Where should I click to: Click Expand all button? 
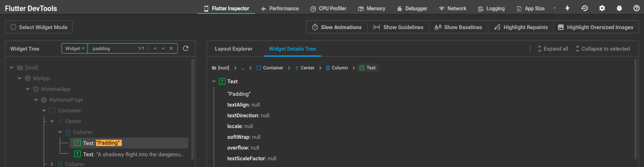pyautogui.click(x=553, y=49)
